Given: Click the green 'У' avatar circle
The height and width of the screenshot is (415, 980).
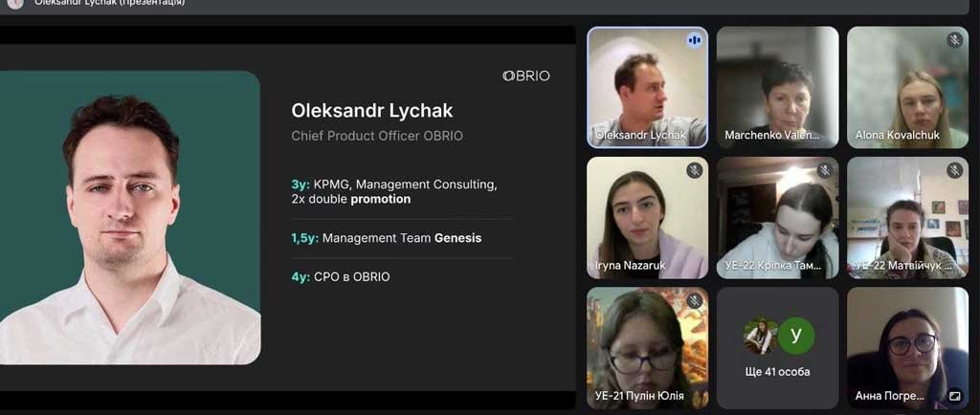Looking at the screenshot, I should coord(795,336).
